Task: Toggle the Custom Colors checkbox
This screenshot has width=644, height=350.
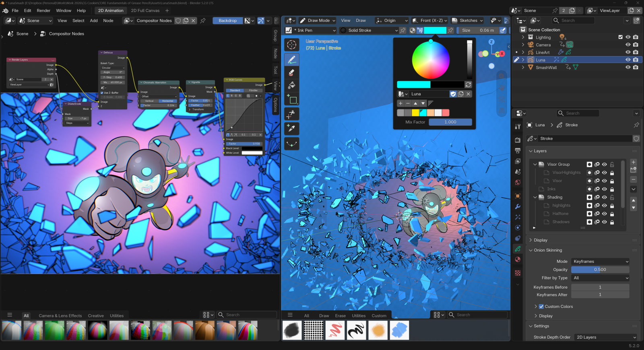Action: click(x=541, y=307)
